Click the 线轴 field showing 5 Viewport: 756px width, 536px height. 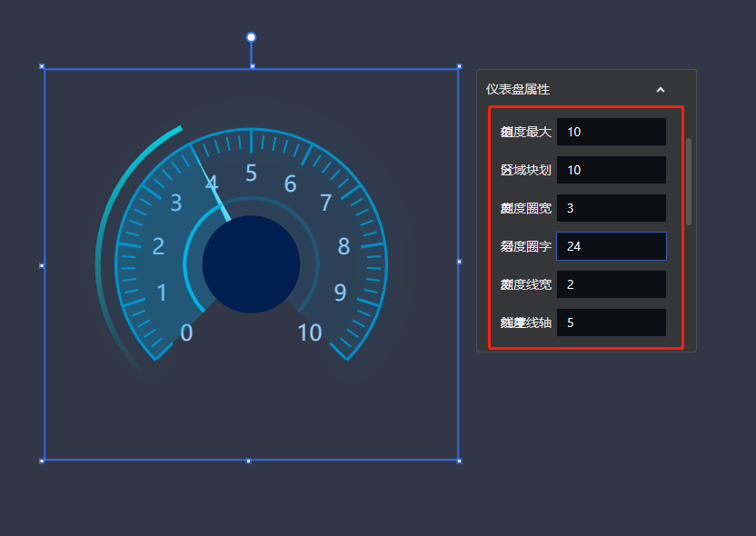(x=611, y=323)
